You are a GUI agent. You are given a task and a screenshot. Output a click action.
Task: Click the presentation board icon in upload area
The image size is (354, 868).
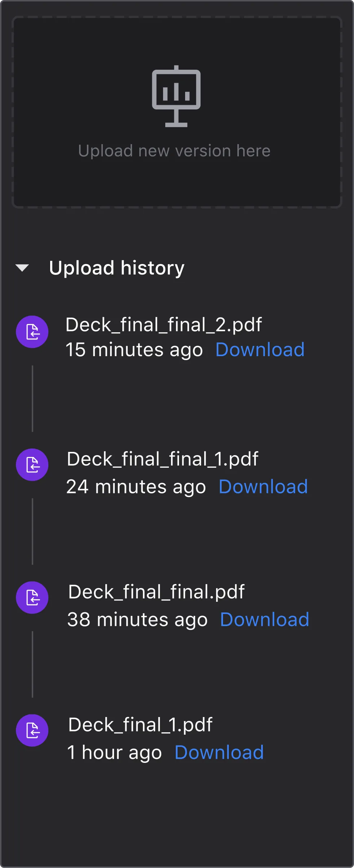[x=176, y=96]
